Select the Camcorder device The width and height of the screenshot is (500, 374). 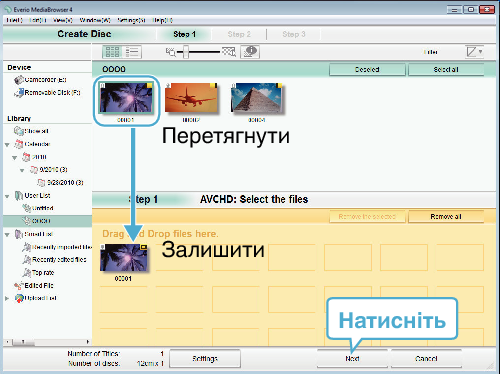[40, 80]
